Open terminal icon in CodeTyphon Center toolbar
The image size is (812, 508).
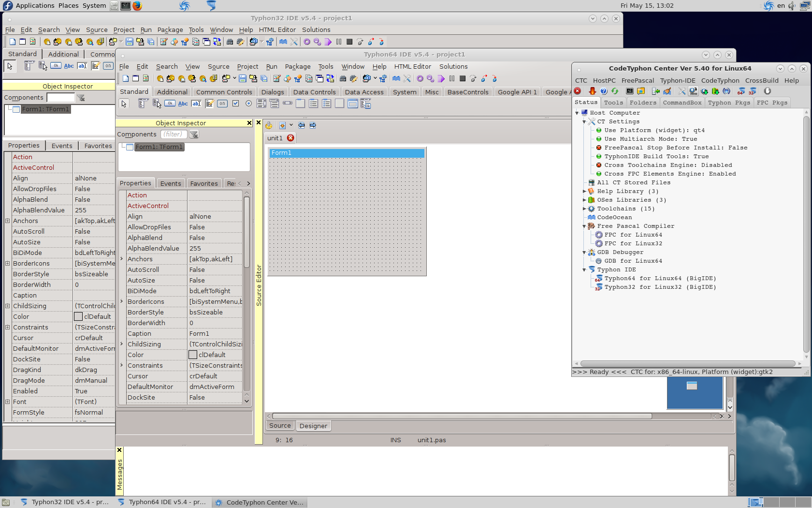pos(630,91)
